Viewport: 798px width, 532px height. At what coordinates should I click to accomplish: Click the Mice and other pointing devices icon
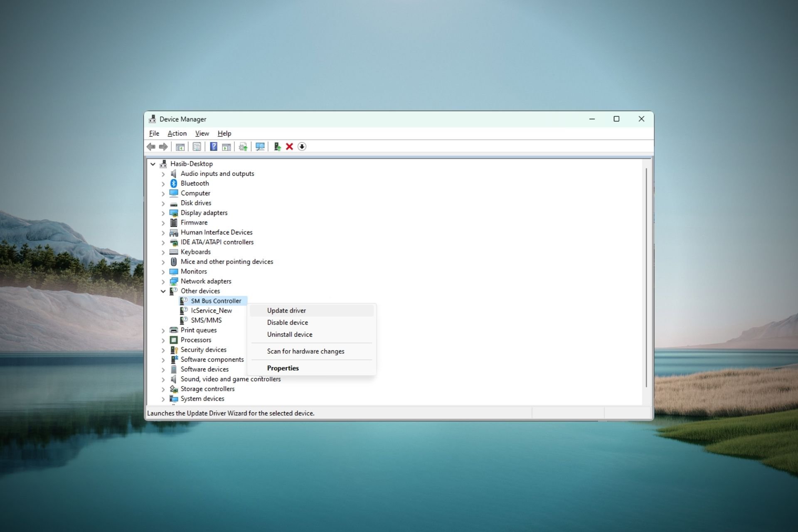(x=174, y=262)
